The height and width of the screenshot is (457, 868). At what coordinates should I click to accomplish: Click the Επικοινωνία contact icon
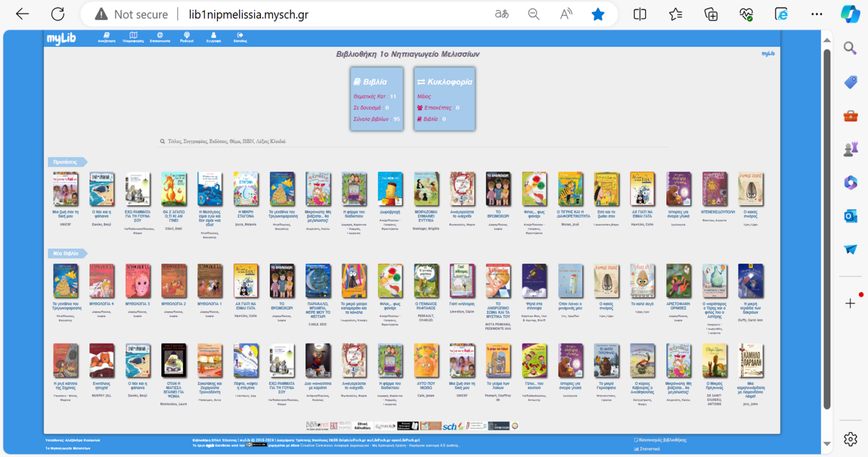pyautogui.click(x=160, y=37)
